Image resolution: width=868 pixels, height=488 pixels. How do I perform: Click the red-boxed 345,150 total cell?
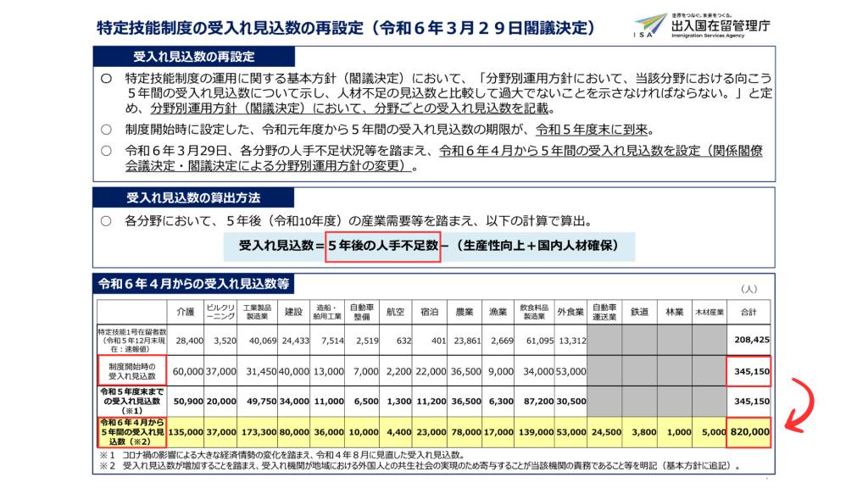749,372
